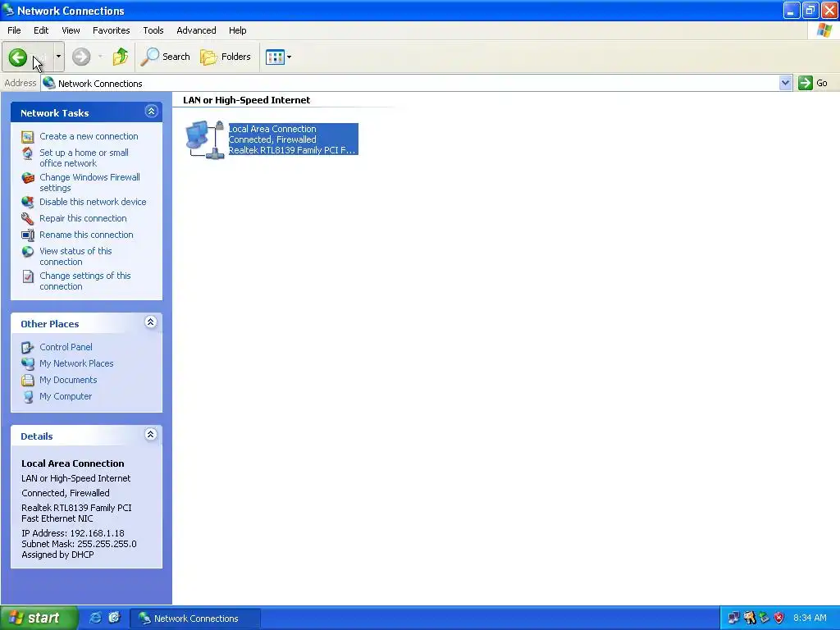Open the Favorites menu
Viewport: 840px width, 630px height.
tap(112, 30)
